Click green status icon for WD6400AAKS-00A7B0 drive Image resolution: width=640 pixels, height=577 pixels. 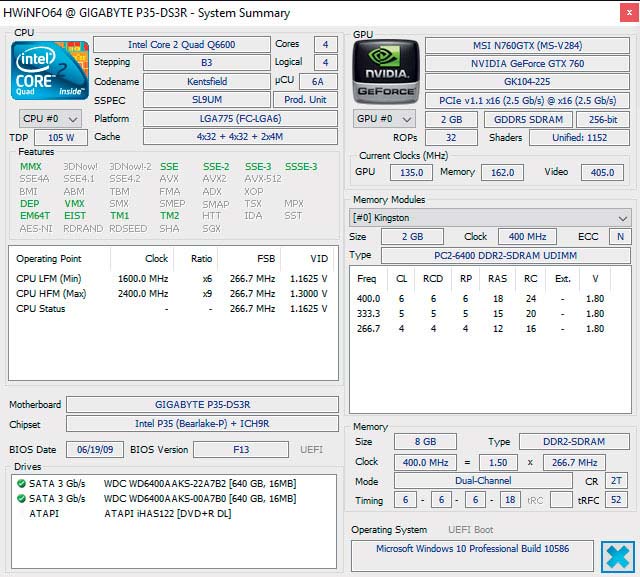(21, 499)
